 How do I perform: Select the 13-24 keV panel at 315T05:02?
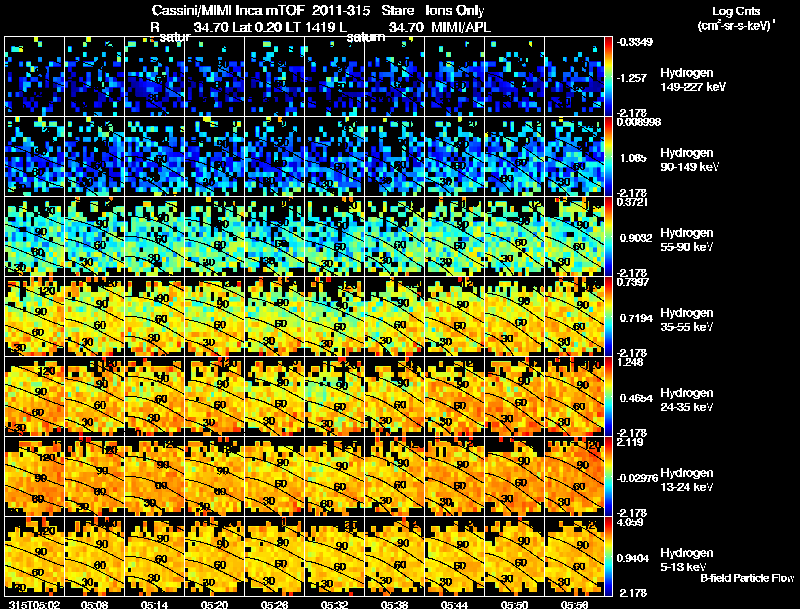(x=34, y=476)
